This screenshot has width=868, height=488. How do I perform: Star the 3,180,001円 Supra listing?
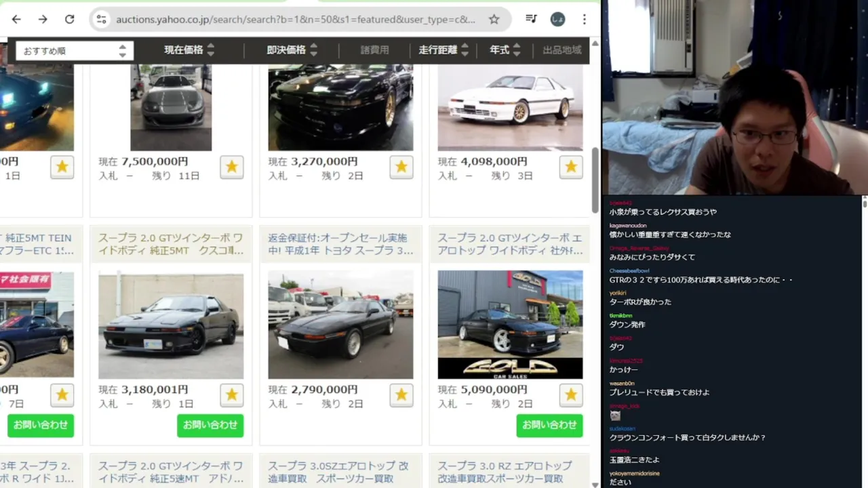[232, 395]
